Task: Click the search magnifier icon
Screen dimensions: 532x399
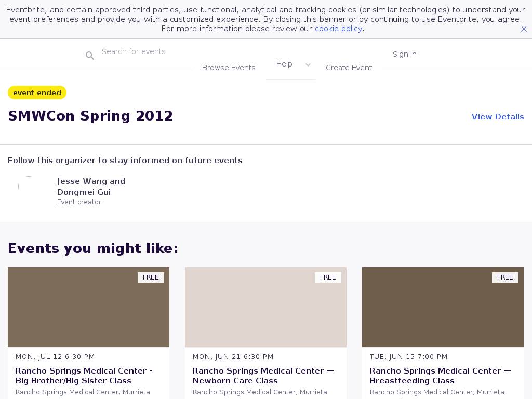Action: (90, 56)
